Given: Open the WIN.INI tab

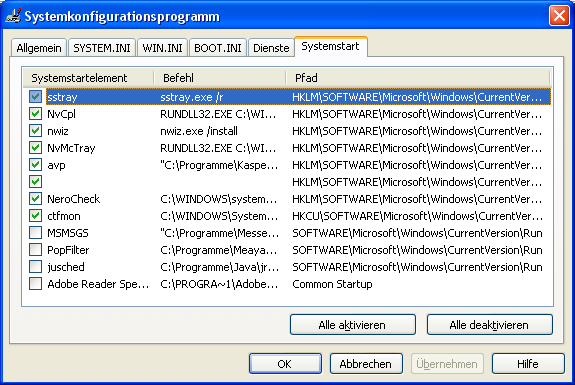Looking at the screenshot, I should coord(162,48).
